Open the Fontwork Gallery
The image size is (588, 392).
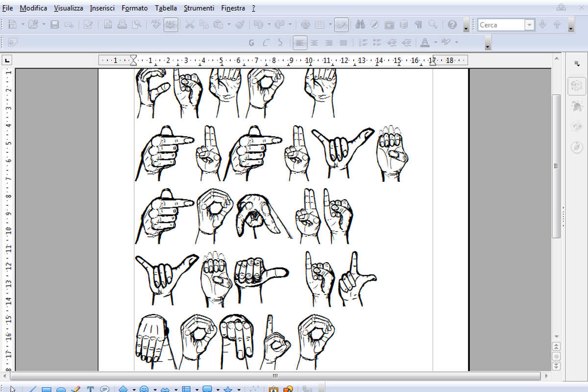[x=273, y=389]
